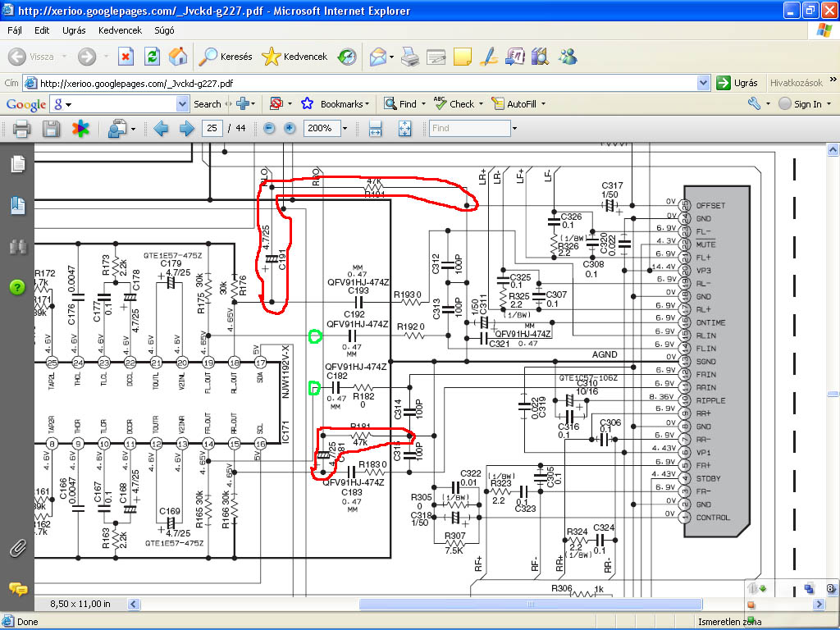Click the fit width icon
The height and width of the screenshot is (630, 840).
[376, 129]
